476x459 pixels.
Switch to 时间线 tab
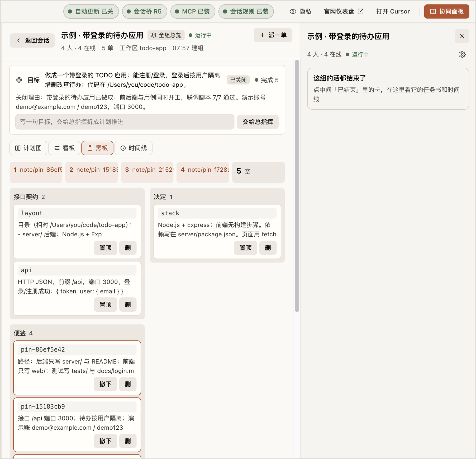(x=134, y=148)
